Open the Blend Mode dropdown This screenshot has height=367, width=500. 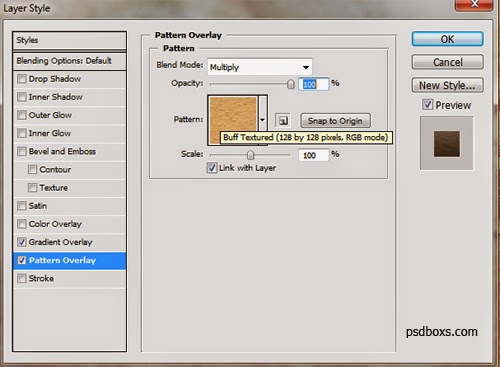[260, 67]
